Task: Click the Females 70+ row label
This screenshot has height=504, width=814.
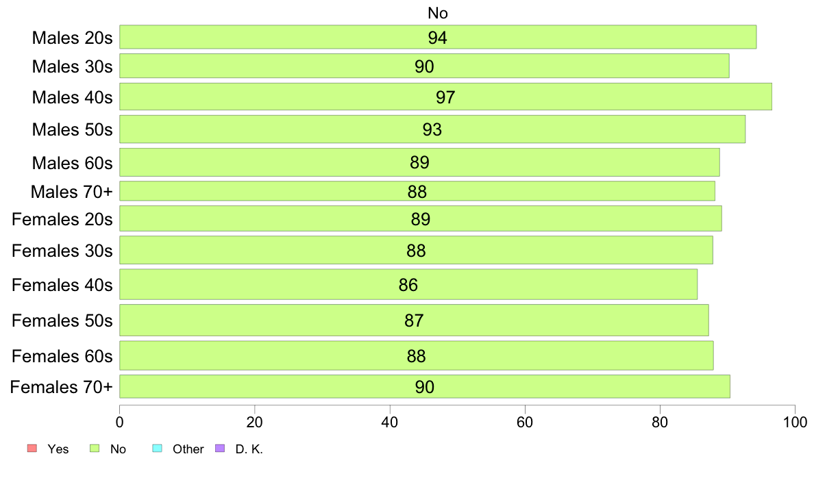Action: 61,387
